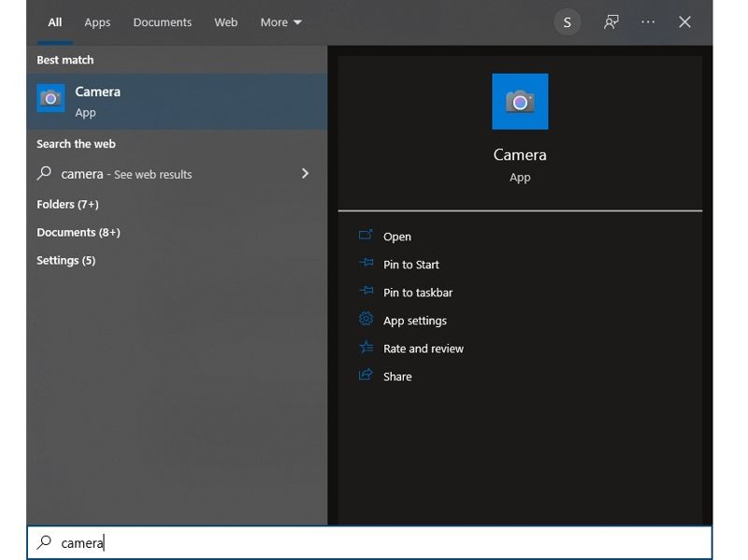This screenshot has width=748, height=560.
Task: Choose Pin to Start
Action: coord(410,265)
